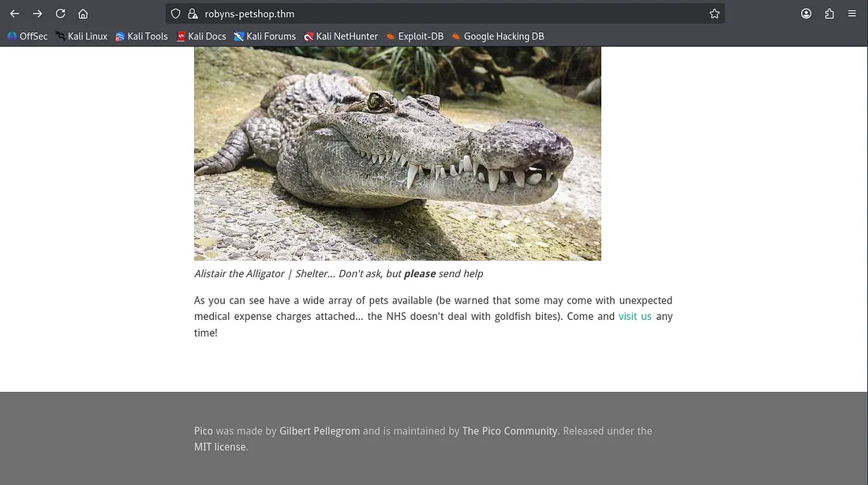Viewport: 868px width, 485px height.
Task: Open The Pico Community footer link
Action: click(510, 431)
